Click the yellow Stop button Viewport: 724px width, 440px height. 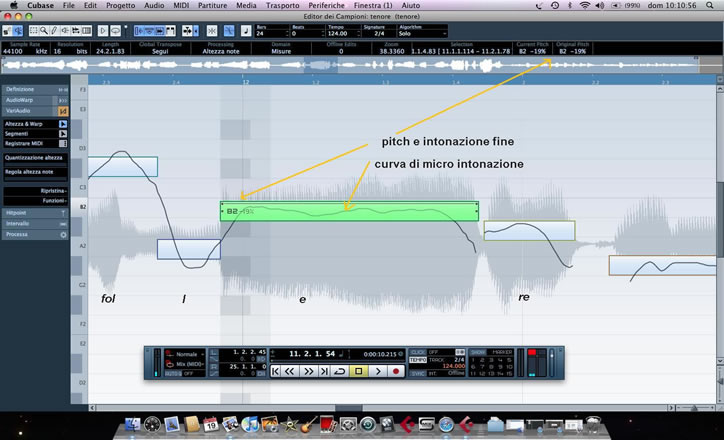click(x=358, y=371)
